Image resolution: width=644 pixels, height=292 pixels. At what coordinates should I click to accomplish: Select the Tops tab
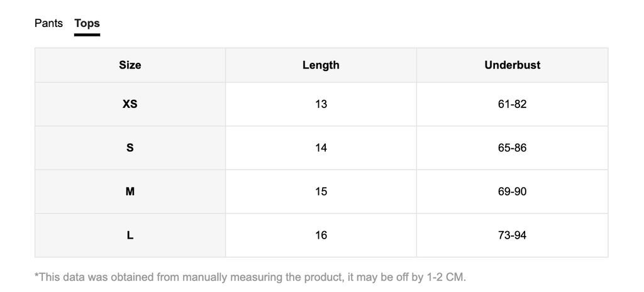tap(87, 23)
